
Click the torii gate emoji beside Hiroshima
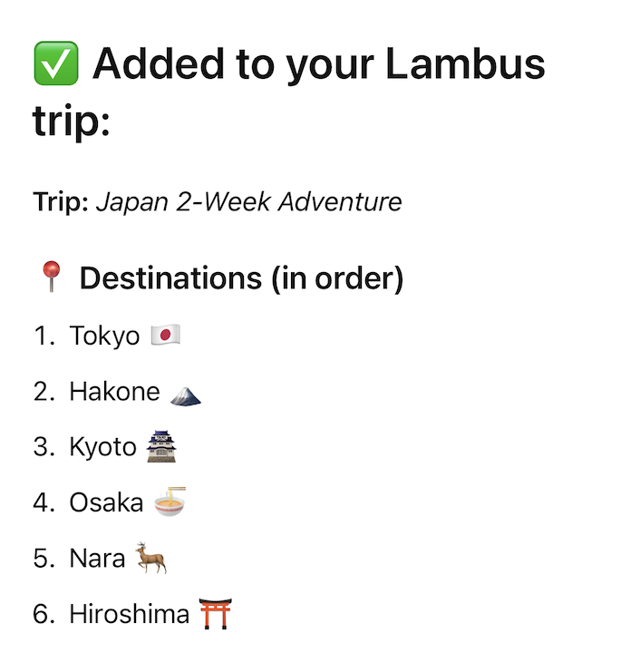[x=215, y=614]
